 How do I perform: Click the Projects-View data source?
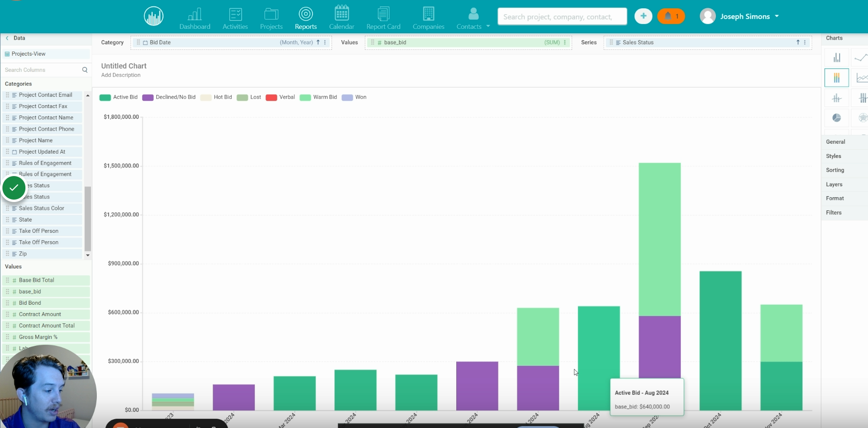click(45, 54)
